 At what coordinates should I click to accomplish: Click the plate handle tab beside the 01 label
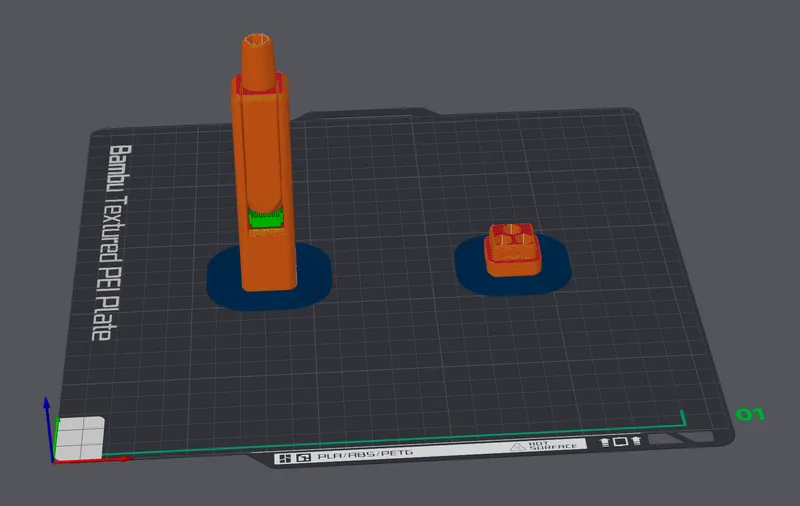(682, 437)
